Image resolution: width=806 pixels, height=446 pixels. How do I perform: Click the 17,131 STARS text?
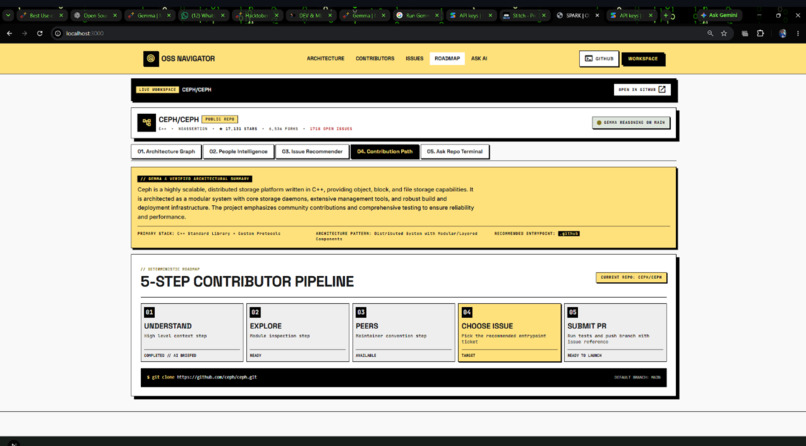239,129
